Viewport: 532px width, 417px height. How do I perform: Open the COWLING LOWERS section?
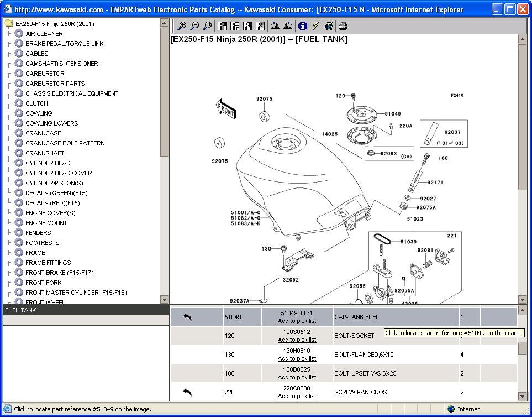coord(52,123)
